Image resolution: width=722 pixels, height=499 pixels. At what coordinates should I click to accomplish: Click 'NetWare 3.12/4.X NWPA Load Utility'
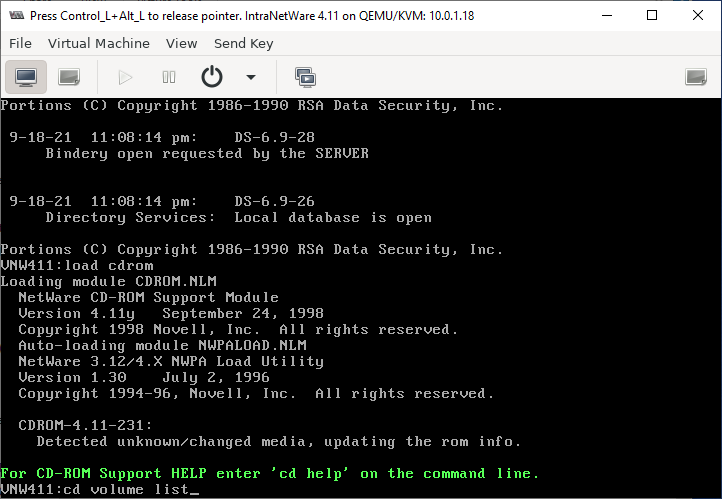(x=171, y=361)
